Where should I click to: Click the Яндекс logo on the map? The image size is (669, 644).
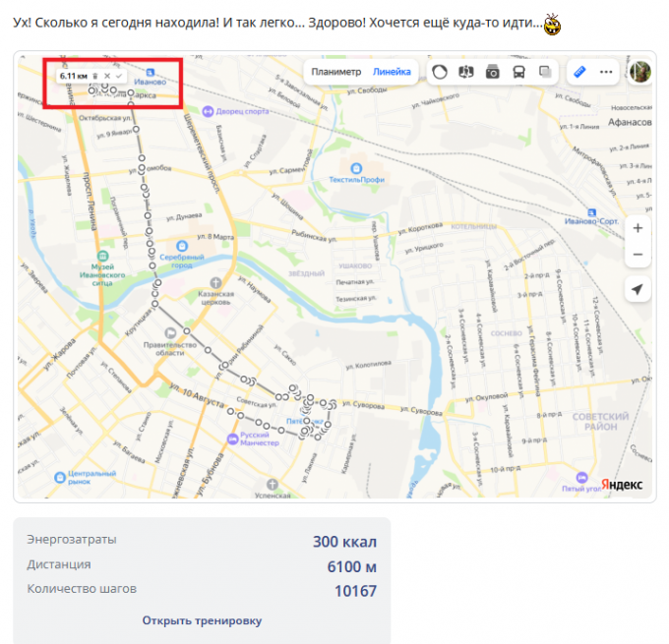click(x=622, y=485)
